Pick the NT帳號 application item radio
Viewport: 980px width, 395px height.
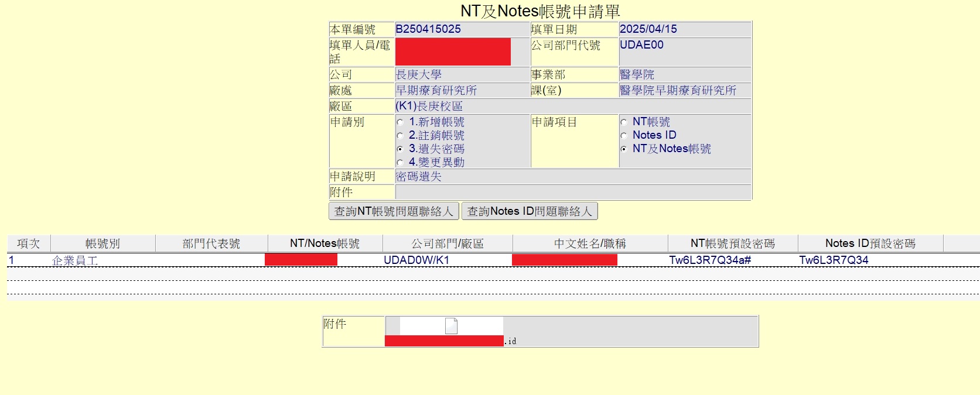624,122
